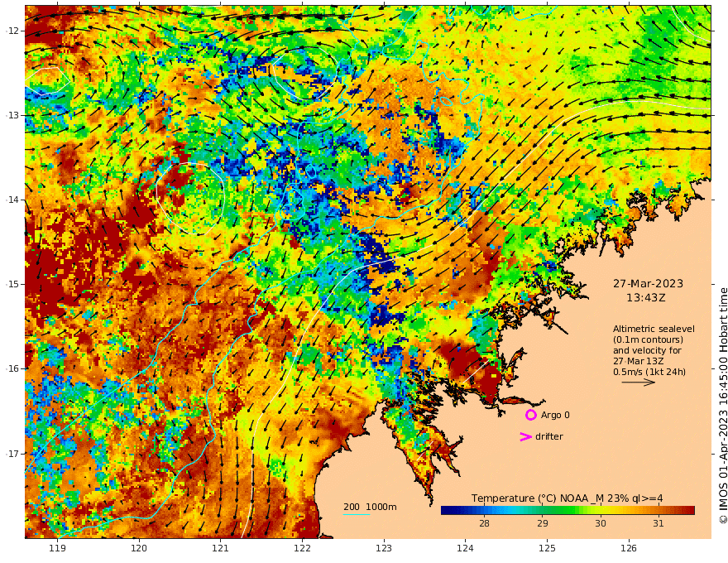Click the 0.5m/s velocity scale arrow
The image size is (728, 563).
(x=639, y=383)
